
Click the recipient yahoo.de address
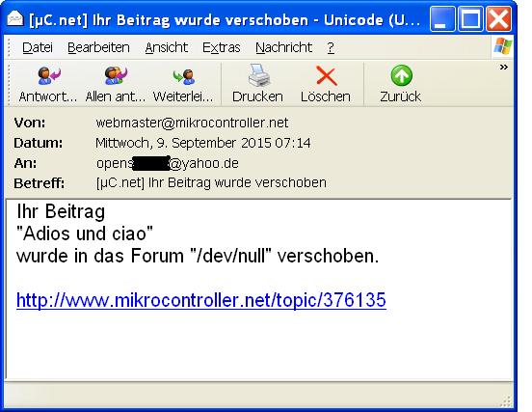tap(168, 163)
